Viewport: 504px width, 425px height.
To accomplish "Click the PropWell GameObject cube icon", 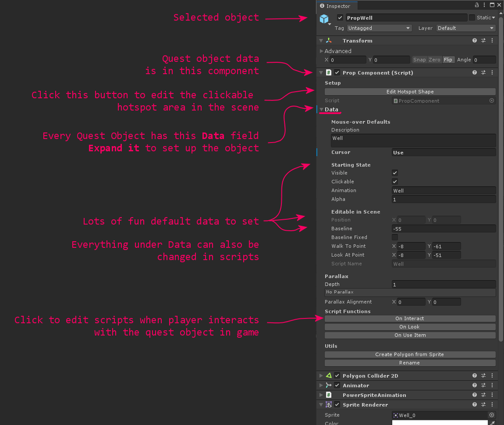I will [x=324, y=19].
